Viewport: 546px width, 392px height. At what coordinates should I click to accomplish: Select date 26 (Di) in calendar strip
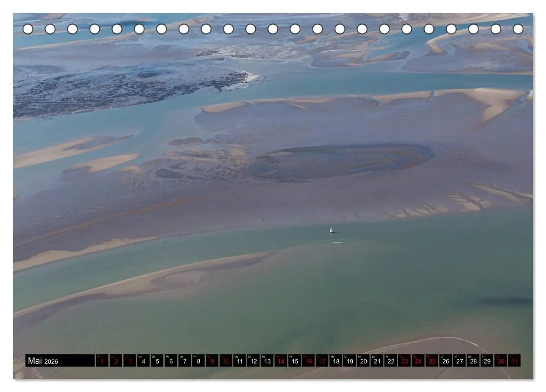pos(446,361)
